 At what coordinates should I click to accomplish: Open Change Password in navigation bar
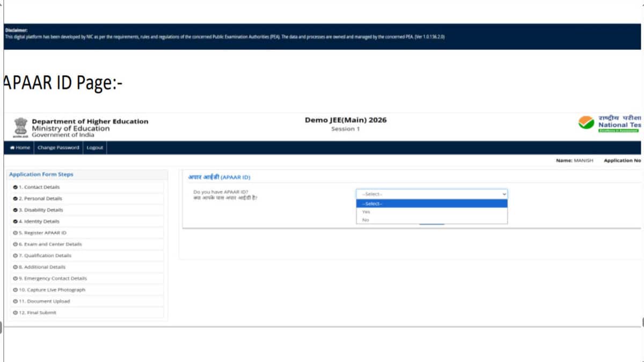(x=58, y=147)
